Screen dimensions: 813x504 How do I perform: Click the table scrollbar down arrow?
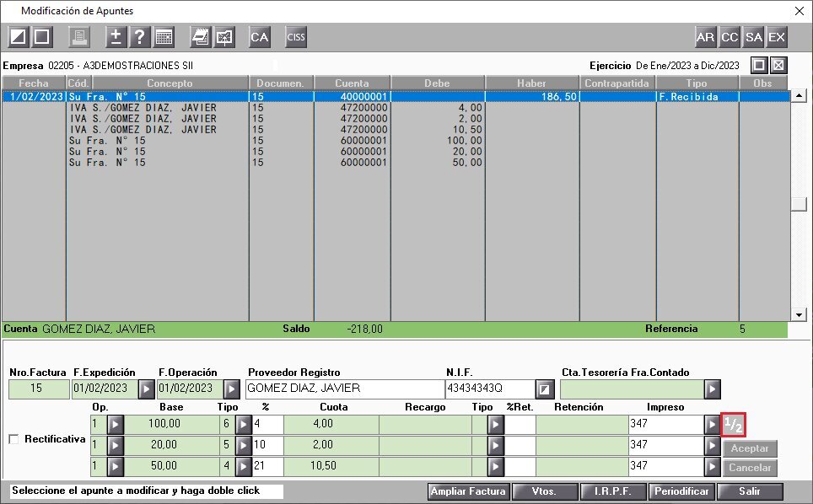pos(799,314)
